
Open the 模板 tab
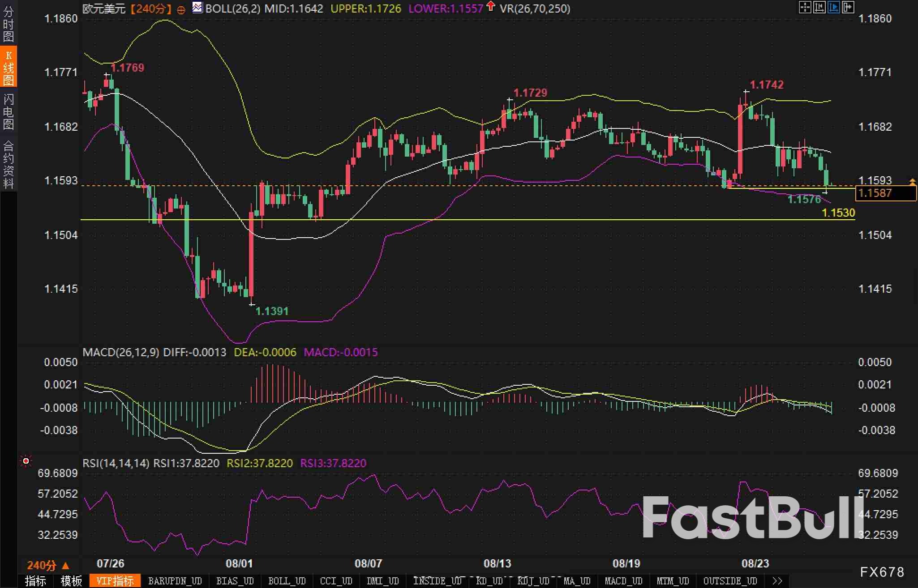pyautogui.click(x=71, y=581)
